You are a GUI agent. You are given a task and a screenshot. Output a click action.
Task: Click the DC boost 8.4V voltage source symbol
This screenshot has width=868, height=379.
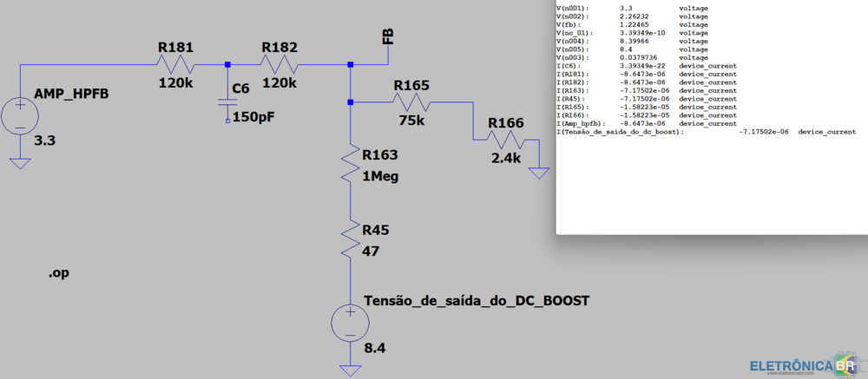pos(350,323)
